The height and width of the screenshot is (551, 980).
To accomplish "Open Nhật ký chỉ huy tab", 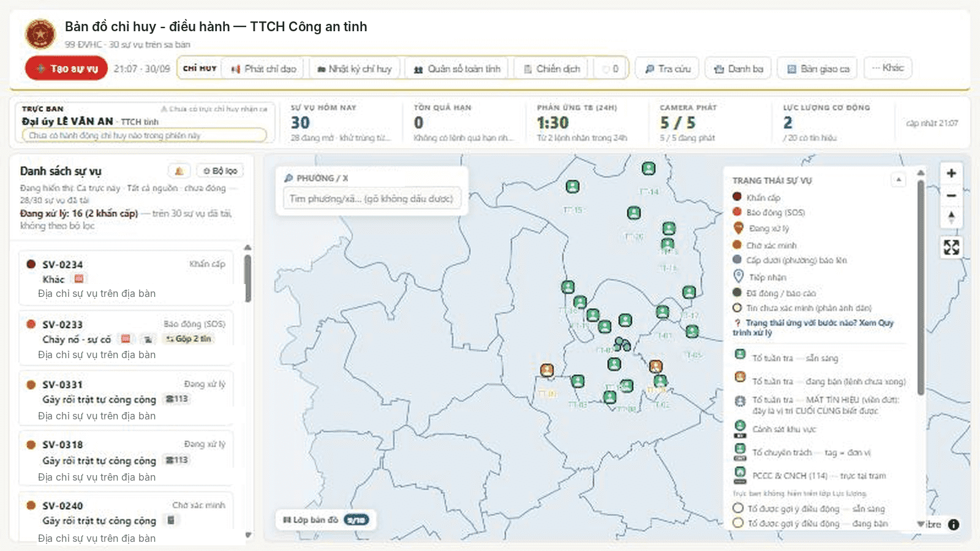I will click(x=355, y=69).
